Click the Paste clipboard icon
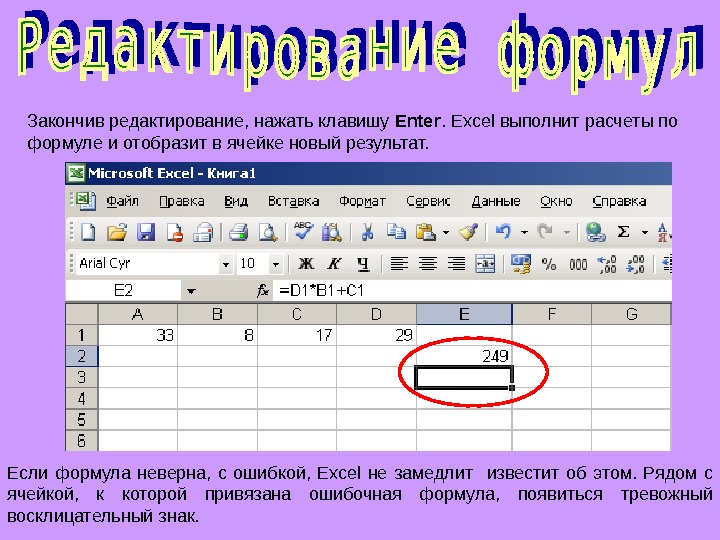 click(x=426, y=232)
